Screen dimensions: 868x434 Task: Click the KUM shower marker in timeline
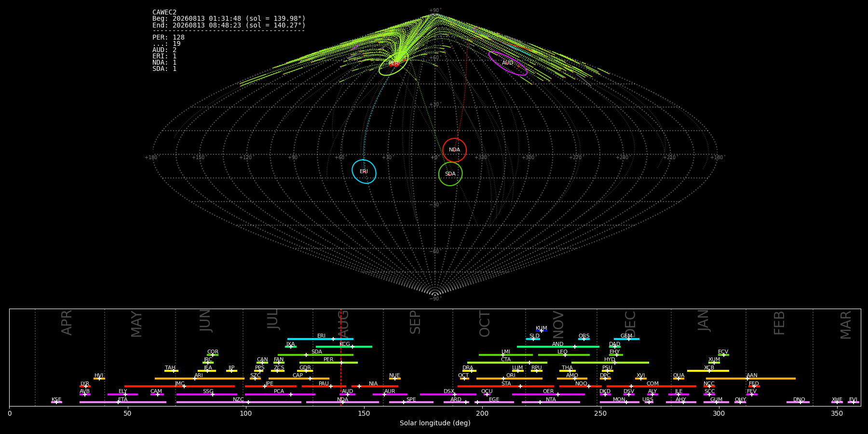(542, 331)
